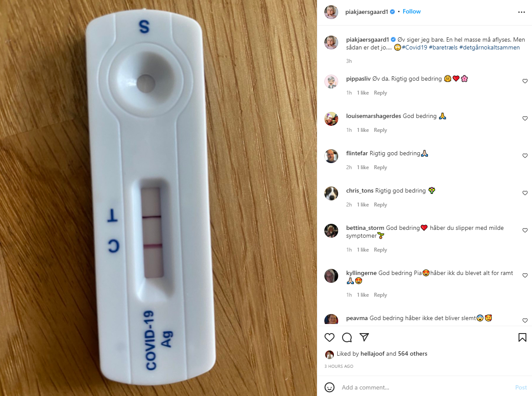Open the #baretræls hashtag link
The width and height of the screenshot is (532, 396).
point(443,47)
